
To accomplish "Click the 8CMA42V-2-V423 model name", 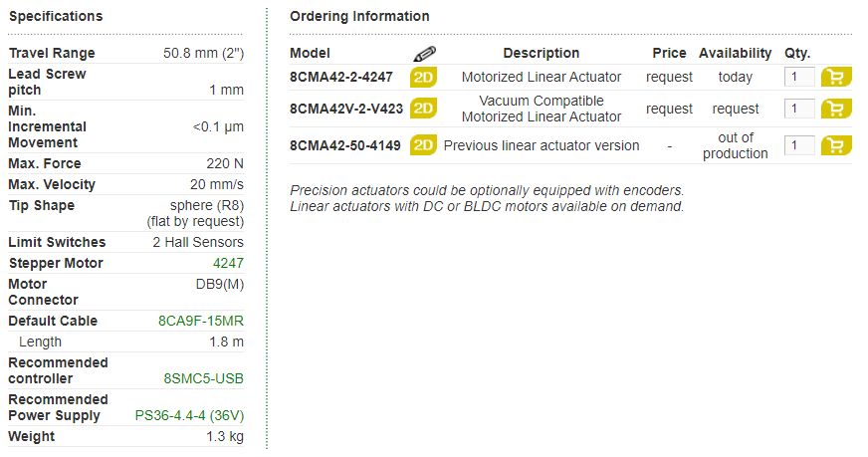I will click(x=346, y=109).
